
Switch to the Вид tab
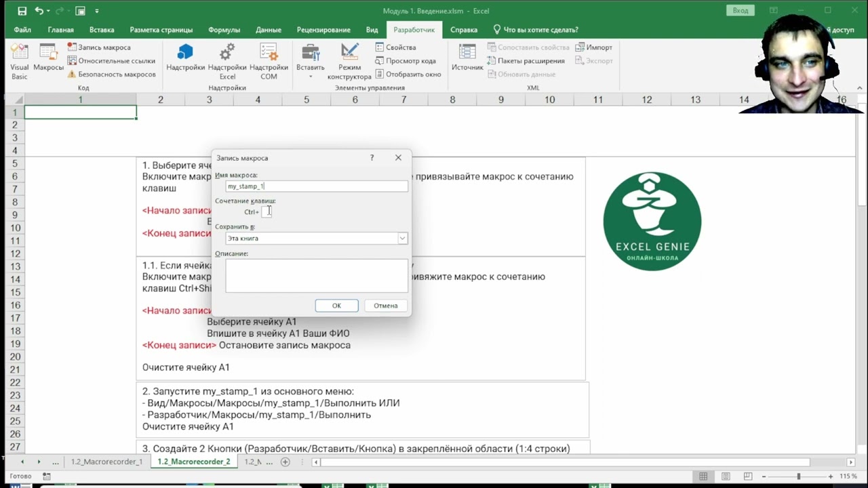pyautogui.click(x=372, y=30)
